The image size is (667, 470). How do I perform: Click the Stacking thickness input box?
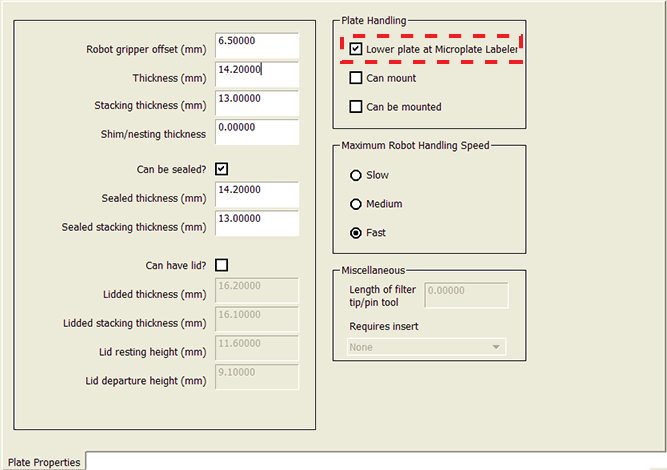(x=257, y=104)
